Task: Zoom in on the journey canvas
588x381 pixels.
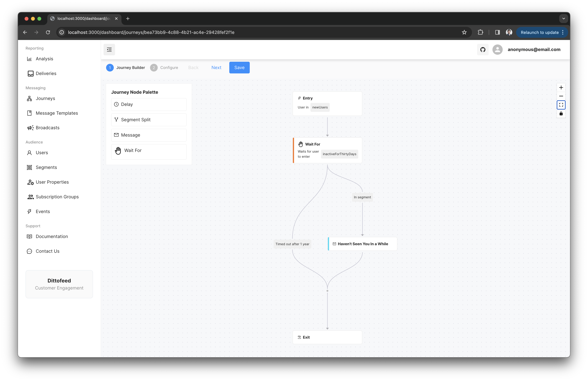Action: click(x=561, y=87)
